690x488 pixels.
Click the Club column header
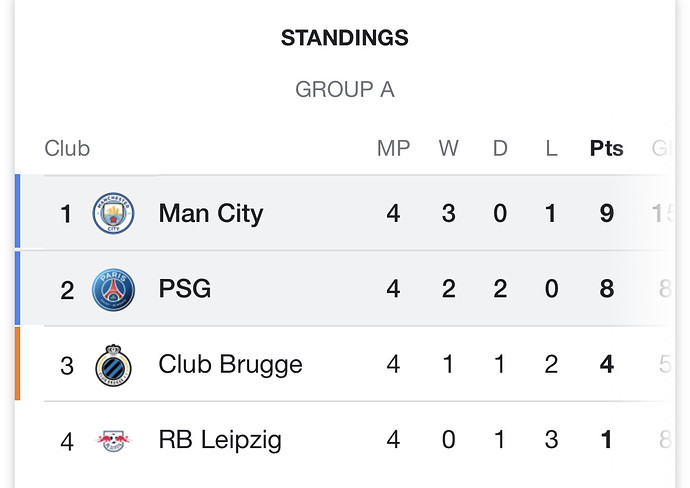coord(67,148)
